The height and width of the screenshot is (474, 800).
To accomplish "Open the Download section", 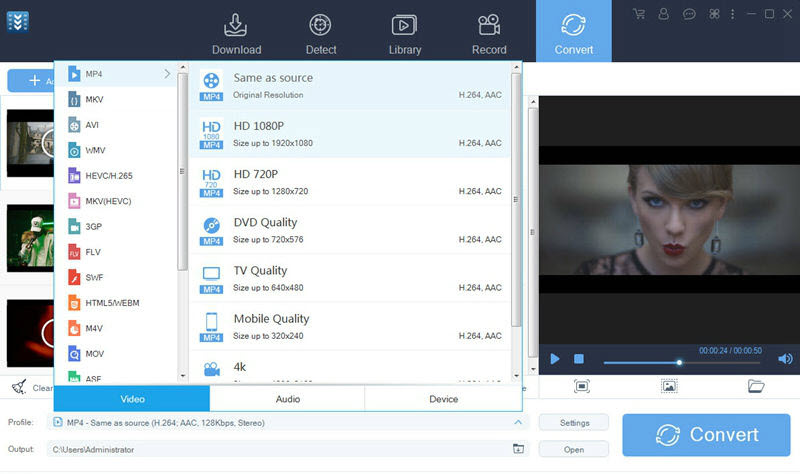I will pyautogui.click(x=236, y=34).
